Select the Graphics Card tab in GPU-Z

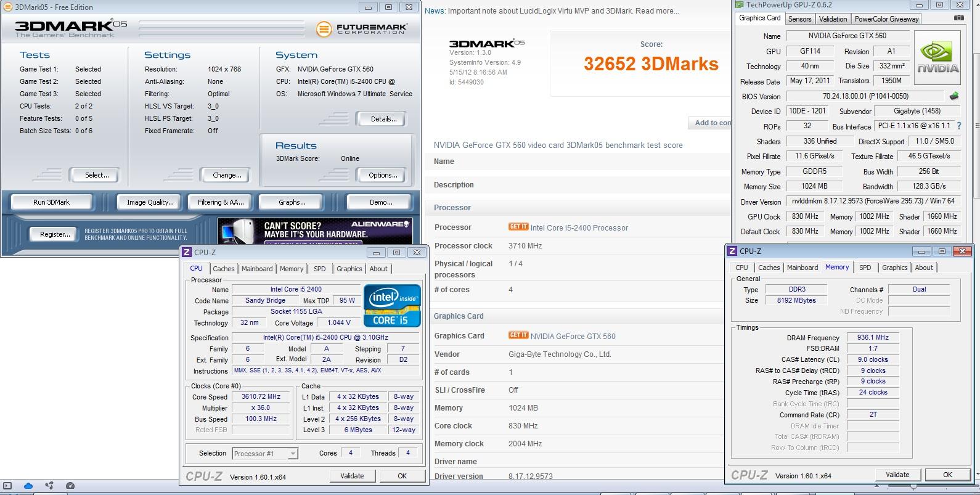tap(760, 18)
